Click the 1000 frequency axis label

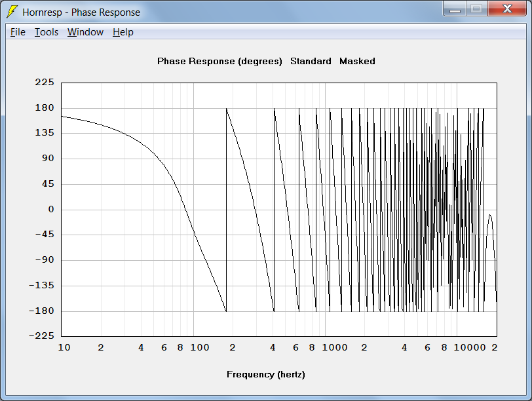[335, 347]
